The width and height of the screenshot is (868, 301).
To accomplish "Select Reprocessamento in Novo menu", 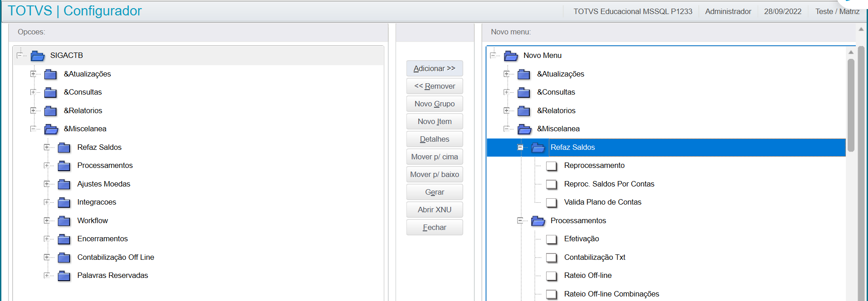I will coord(594,165).
